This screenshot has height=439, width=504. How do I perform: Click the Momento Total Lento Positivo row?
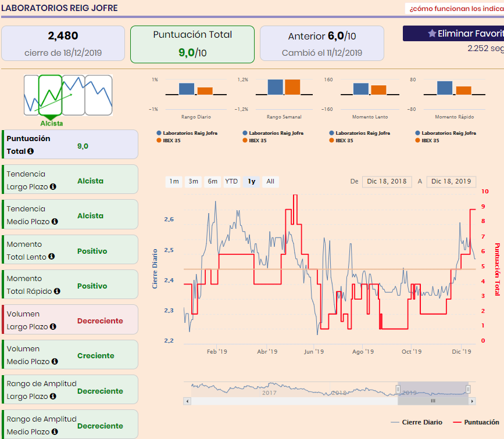pos(70,250)
